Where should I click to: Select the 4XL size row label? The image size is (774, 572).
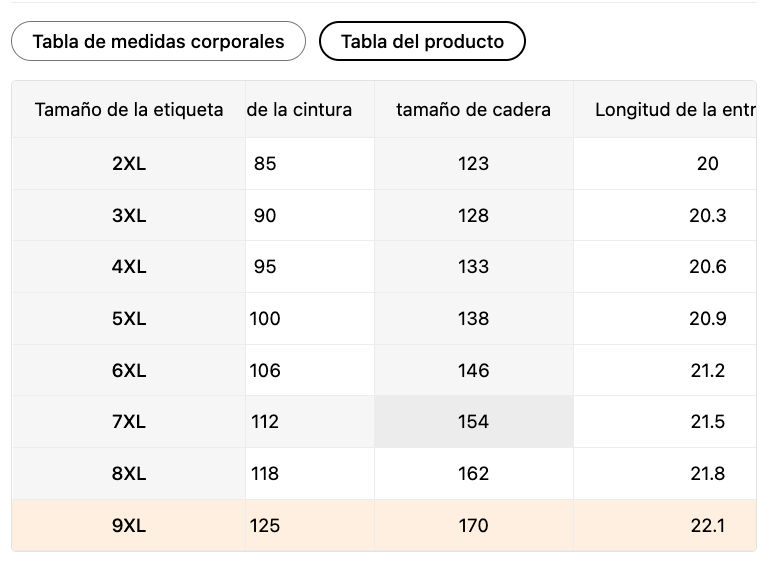click(129, 267)
